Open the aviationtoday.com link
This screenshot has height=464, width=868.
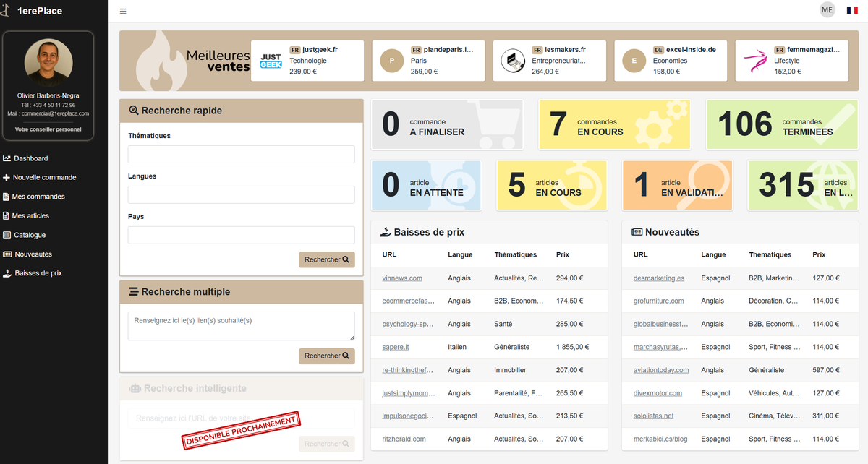point(661,370)
